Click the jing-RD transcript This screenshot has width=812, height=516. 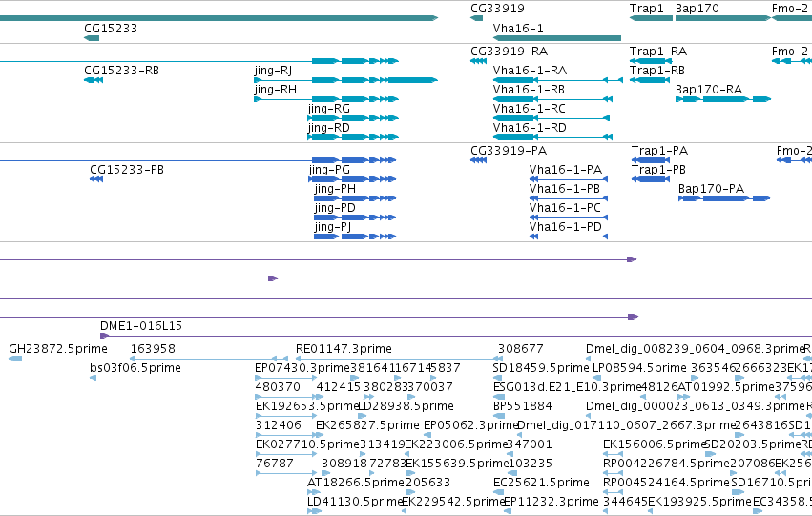click(x=353, y=137)
